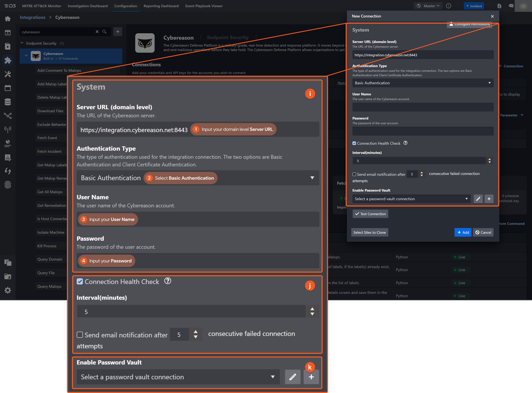Click Select Sites to Clone
532x393 pixels.
pyautogui.click(x=370, y=232)
